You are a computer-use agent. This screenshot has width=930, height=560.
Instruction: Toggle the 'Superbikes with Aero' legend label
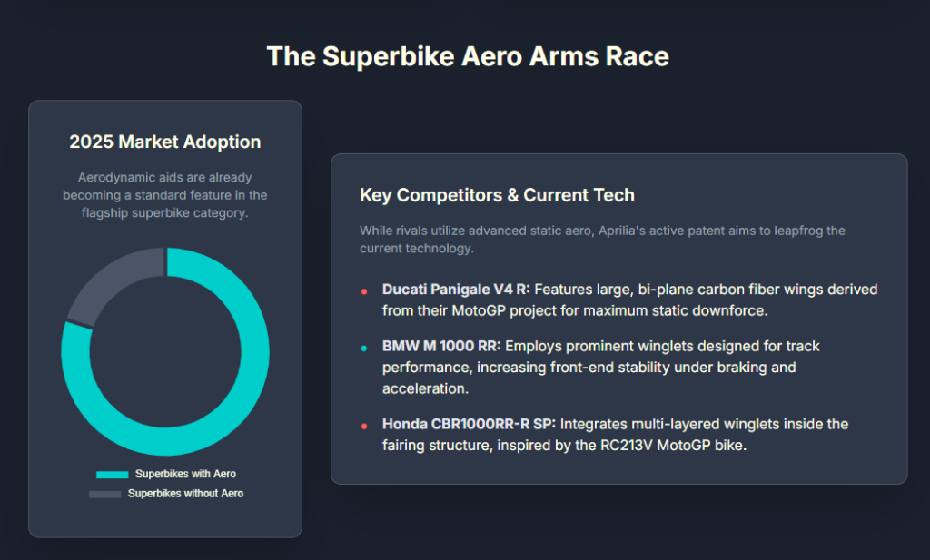coord(185,475)
